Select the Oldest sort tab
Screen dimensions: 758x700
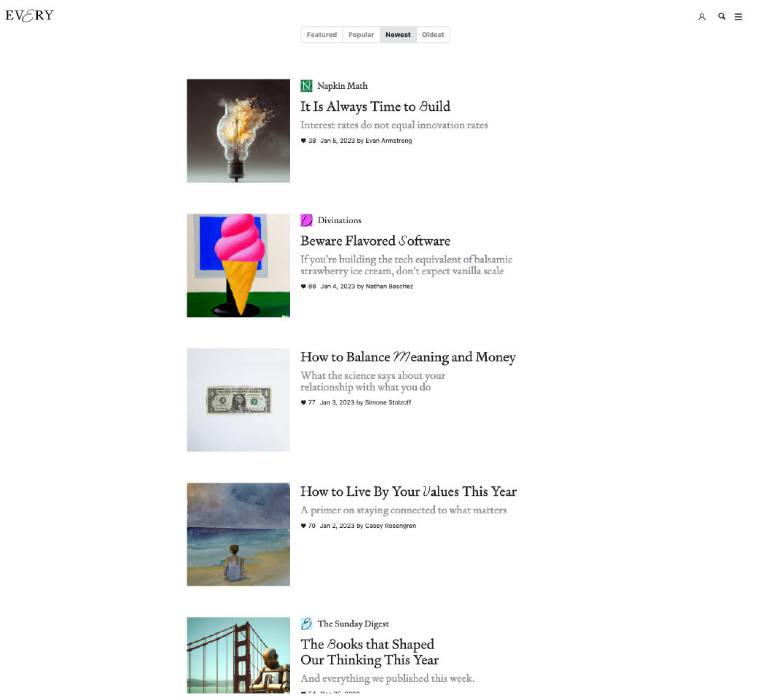tap(433, 35)
